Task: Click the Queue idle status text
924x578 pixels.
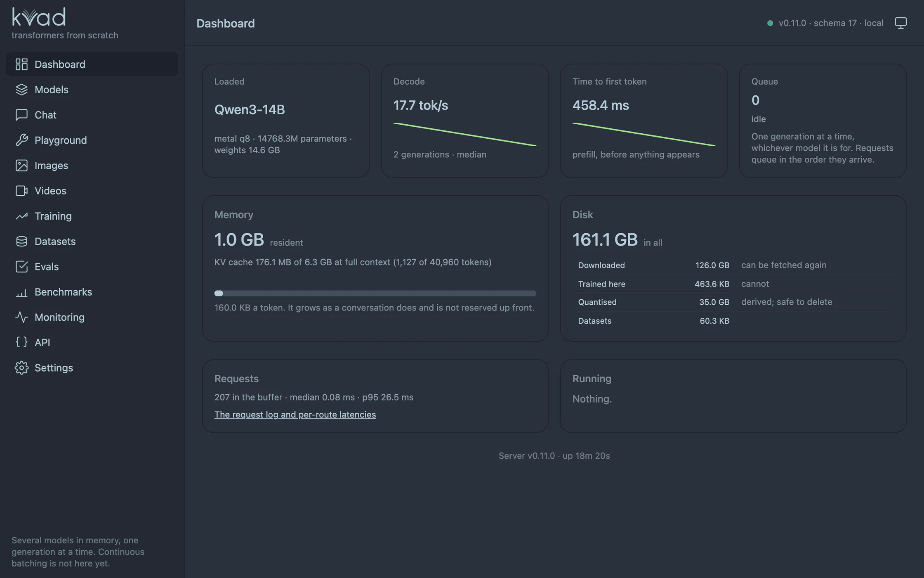Action: coord(758,119)
